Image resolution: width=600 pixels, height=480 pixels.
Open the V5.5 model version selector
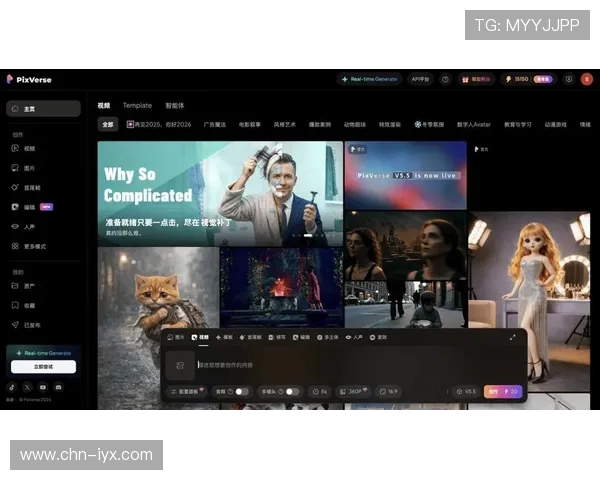click(465, 392)
